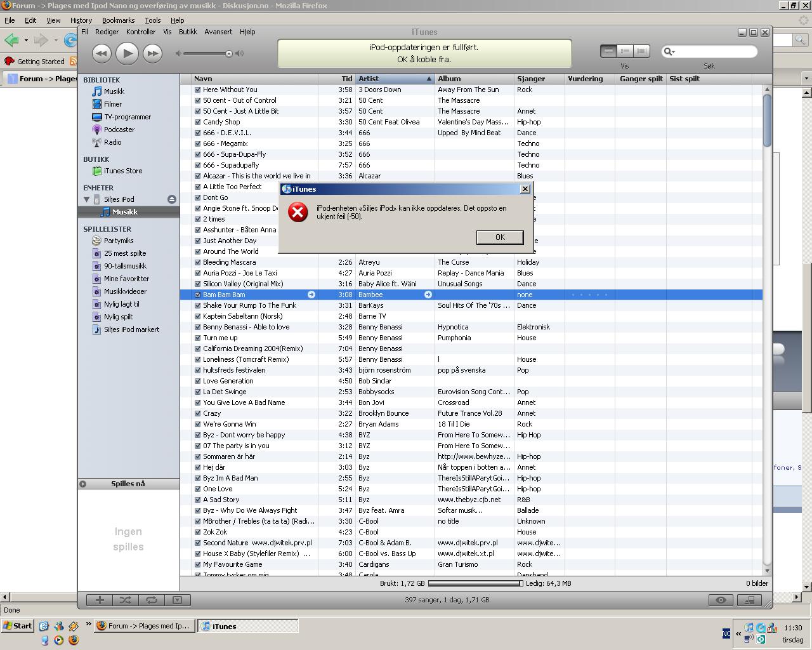The image size is (812, 650).
Task: Click the bottom-right iPod device button
Action: [749, 600]
